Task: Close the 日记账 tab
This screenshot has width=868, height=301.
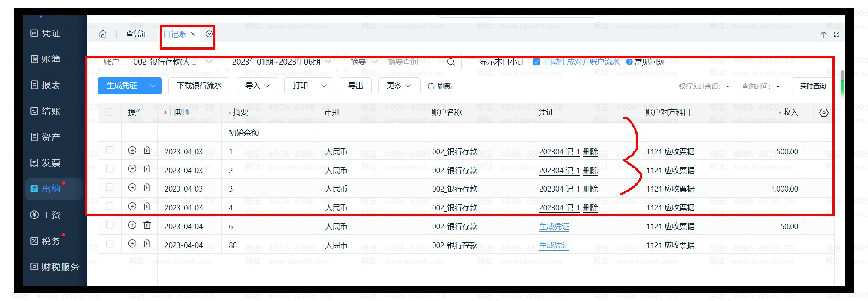Action: [193, 34]
